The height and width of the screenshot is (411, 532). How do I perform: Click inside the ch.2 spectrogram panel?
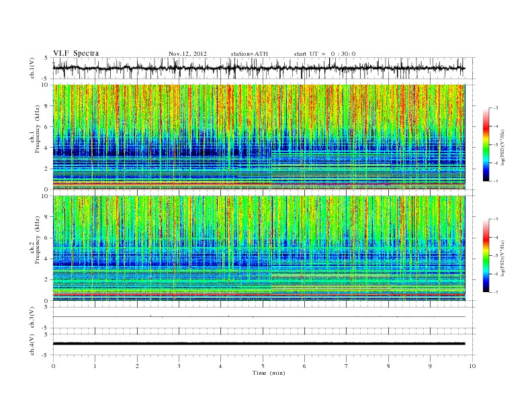coord(259,248)
